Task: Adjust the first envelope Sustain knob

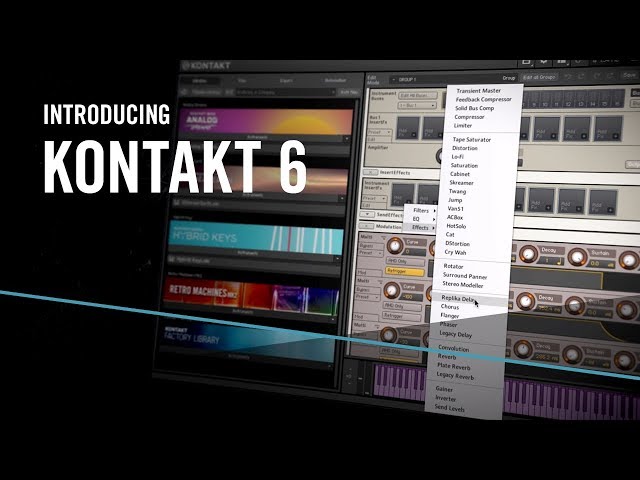Action: point(577,257)
